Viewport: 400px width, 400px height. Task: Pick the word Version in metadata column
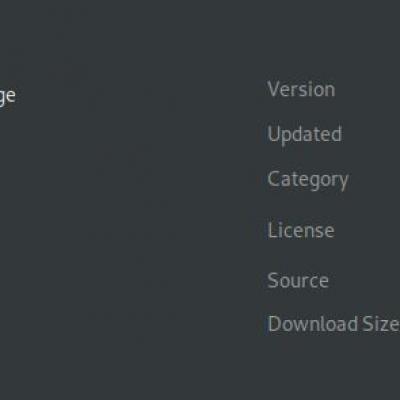pos(301,89)
